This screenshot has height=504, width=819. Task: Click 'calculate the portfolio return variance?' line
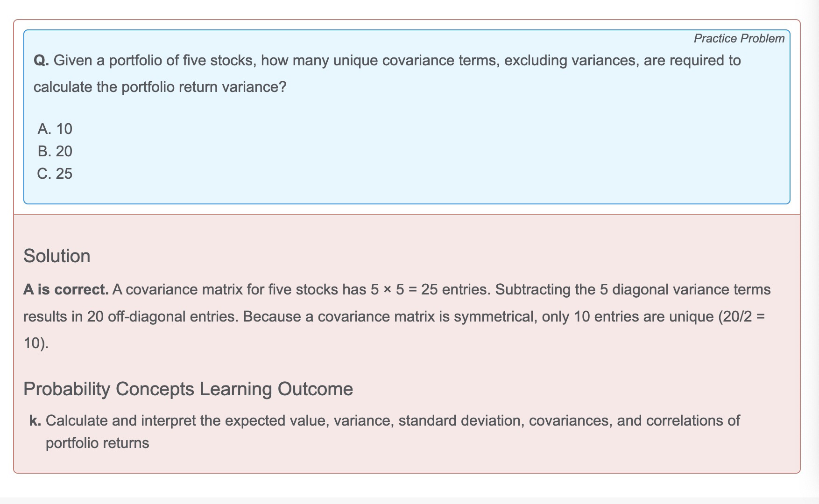click(160, 87)
